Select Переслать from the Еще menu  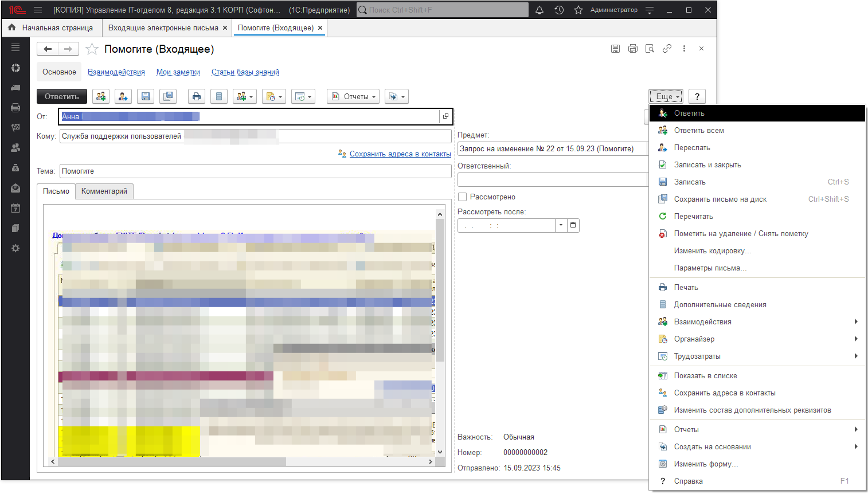(691, 148)
